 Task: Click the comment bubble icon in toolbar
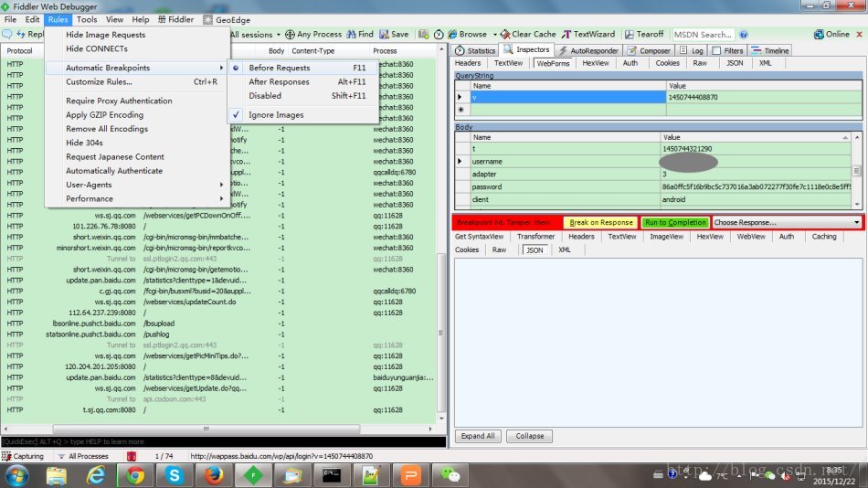(7, 35)
